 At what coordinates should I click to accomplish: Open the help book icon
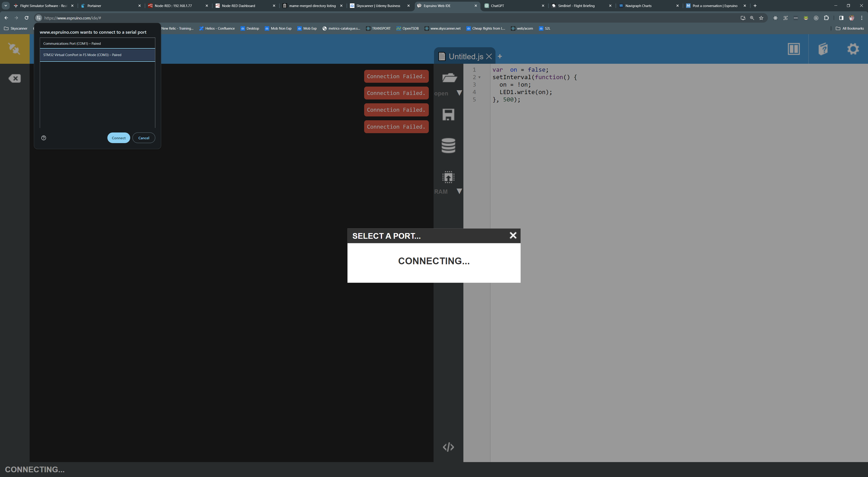tap(823, 49)
